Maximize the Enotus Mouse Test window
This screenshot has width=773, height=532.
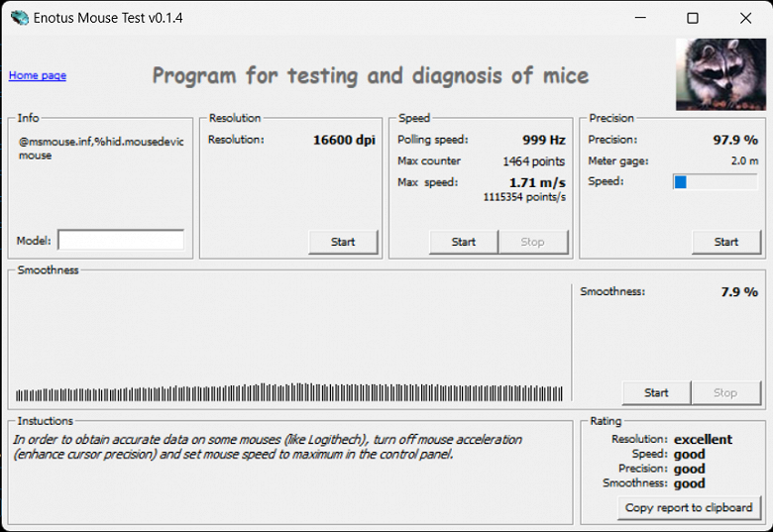coord(693,18)
